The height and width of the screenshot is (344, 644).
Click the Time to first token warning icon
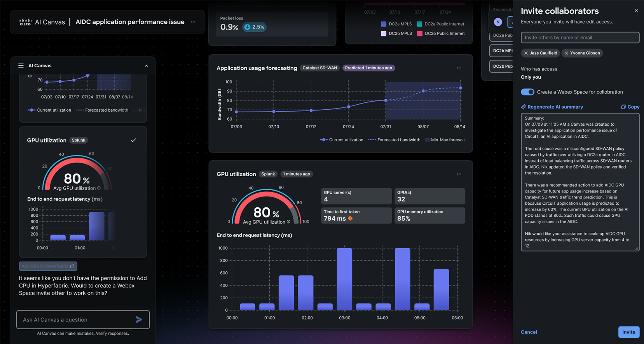coord(351,219)
